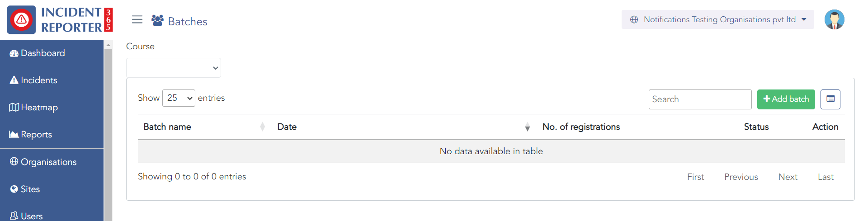The image size is (868, 221).
Task: Click the Next pagination link
Action: coord(788,177)
